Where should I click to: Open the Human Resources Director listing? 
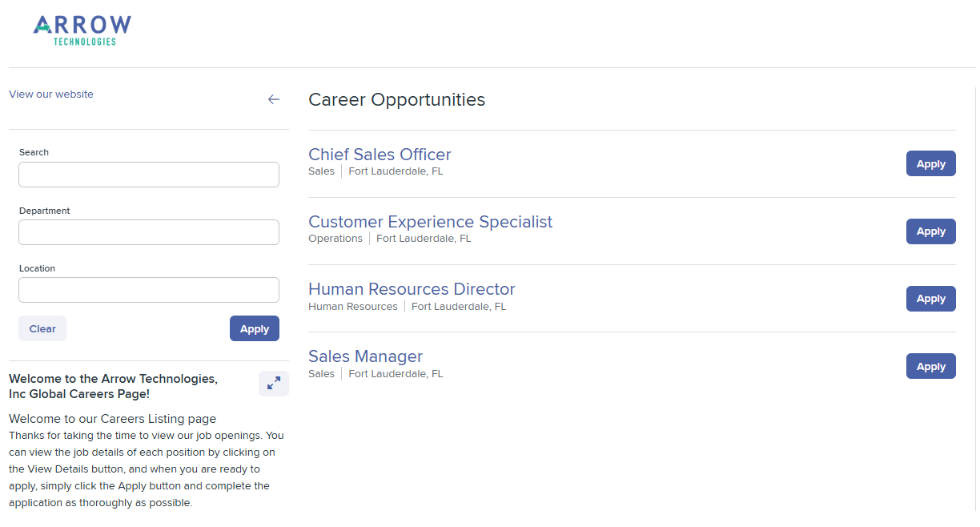click(x=412, y=289)
